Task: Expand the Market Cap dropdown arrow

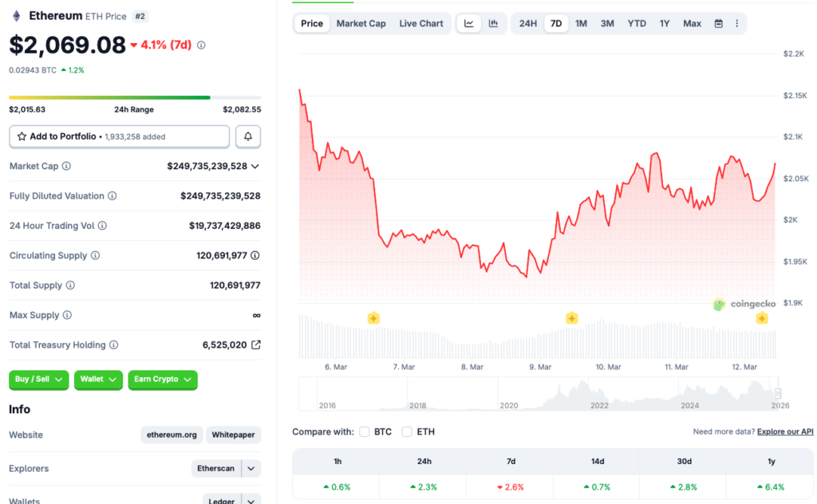Action: [256, 166]
